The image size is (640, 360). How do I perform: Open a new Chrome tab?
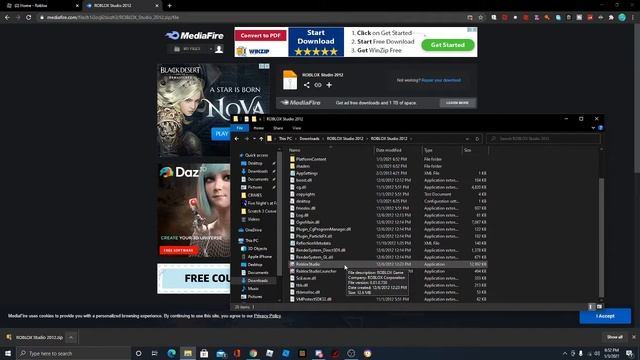[x=169, y=6]
